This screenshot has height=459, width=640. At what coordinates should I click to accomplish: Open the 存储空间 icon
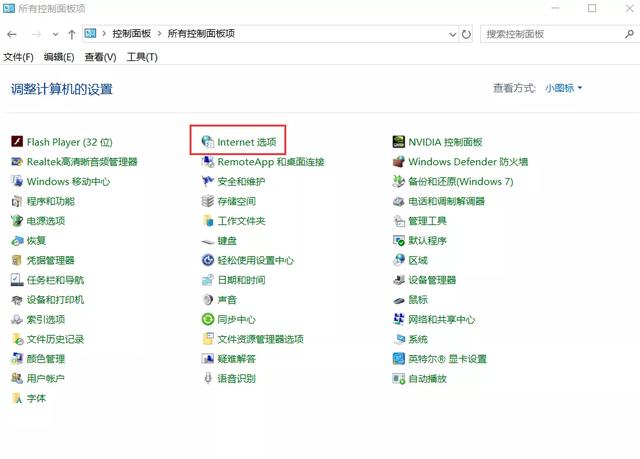(208, 201)
